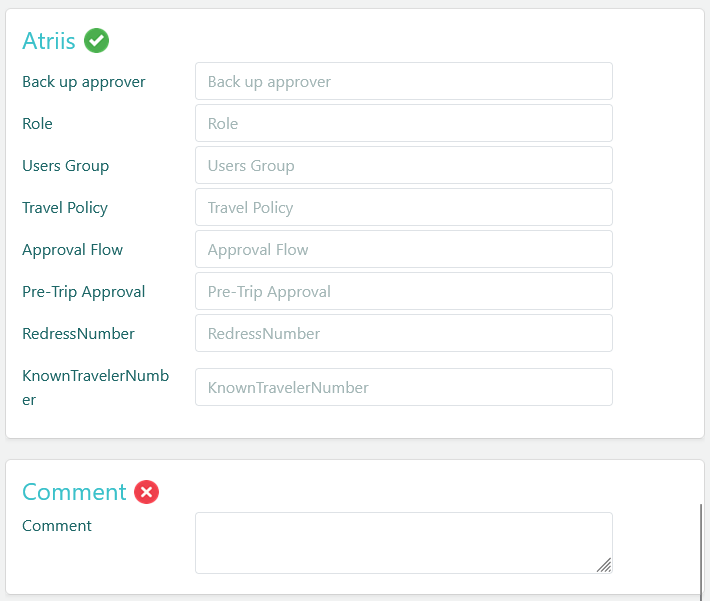
Task: Click inside the Comment text area
Action: (x=403, y=542)
